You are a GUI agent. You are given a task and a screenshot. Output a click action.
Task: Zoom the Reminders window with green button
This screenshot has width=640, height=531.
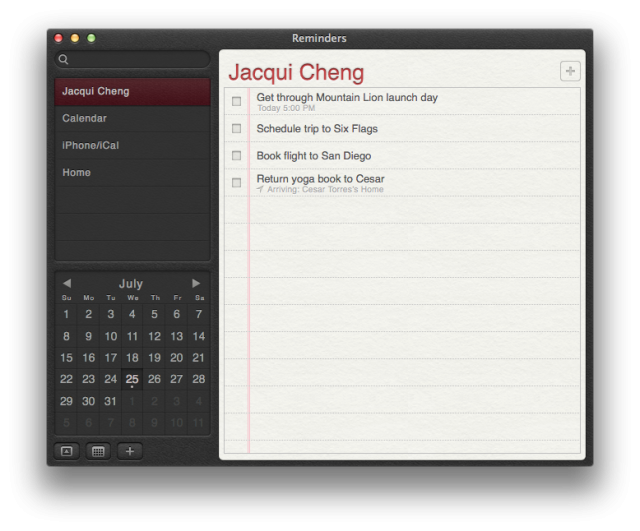(91, 38)
